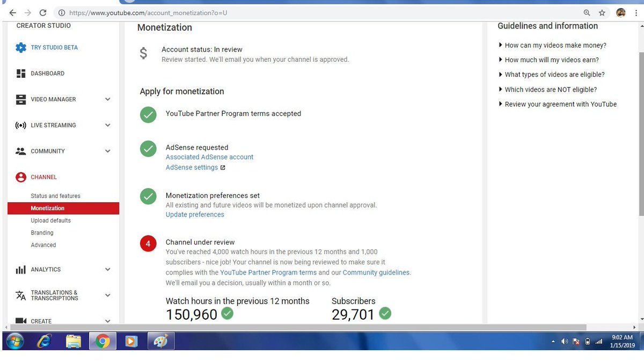The width and height of the screenshot is (644, 362).
Task: Click the Community people icon
Action: point(21,151)
